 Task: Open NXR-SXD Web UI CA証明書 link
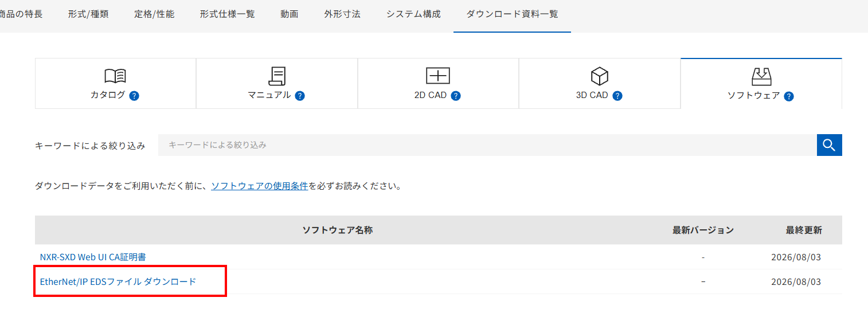[x=93, y=257]
